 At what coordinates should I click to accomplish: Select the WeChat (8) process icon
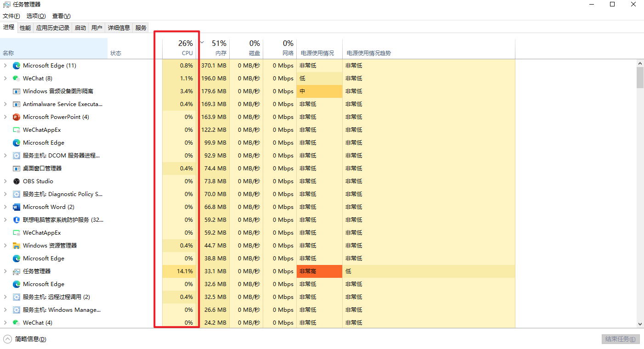click(17, 79)
